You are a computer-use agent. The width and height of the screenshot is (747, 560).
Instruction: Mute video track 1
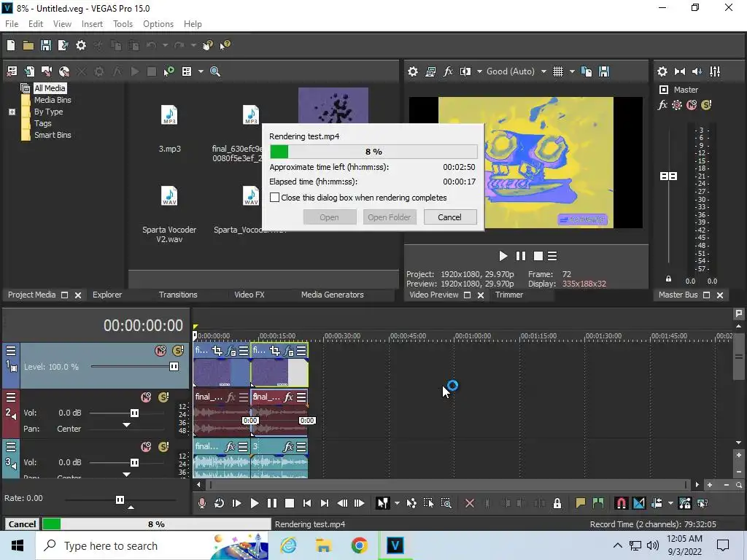[x=160, y=351]
